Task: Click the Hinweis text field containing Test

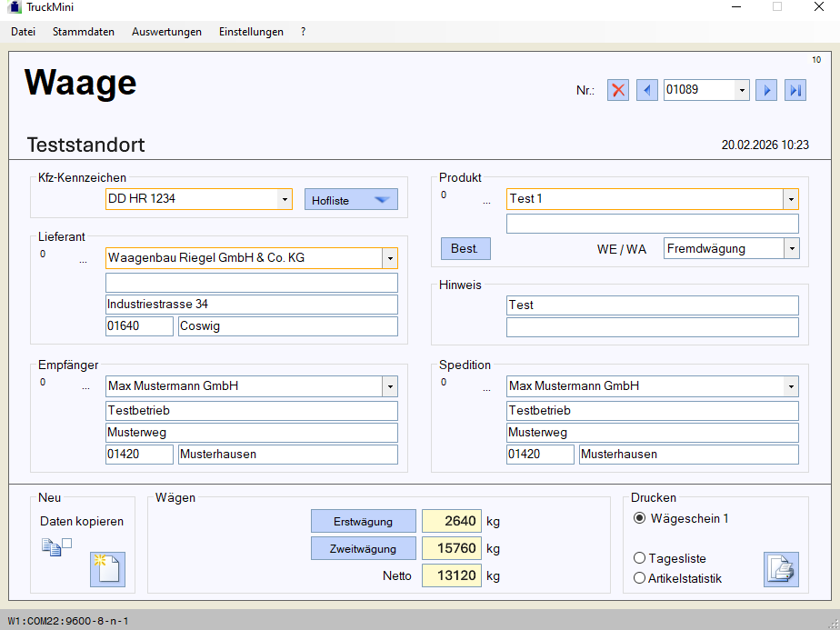Action: (652, 305)
